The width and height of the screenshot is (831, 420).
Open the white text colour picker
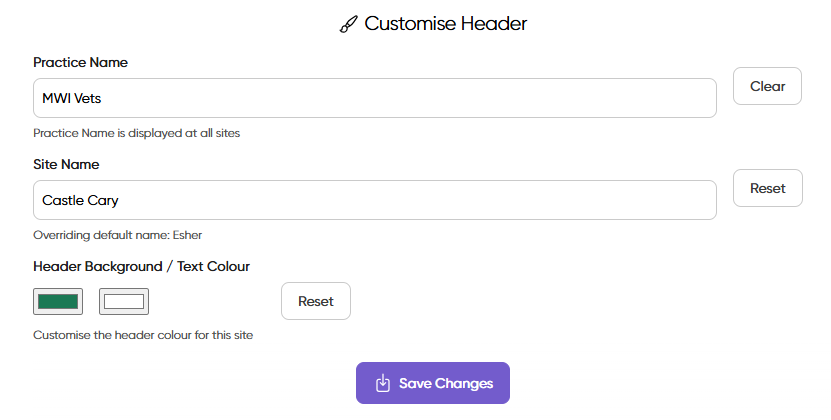click(124, 301)
